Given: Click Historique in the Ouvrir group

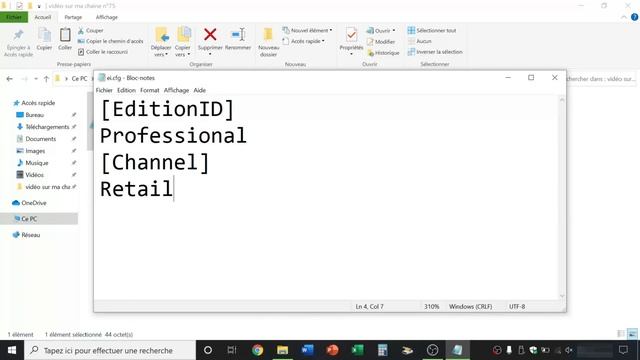Looking at the screenshot, I should click(x=383, y=53).
